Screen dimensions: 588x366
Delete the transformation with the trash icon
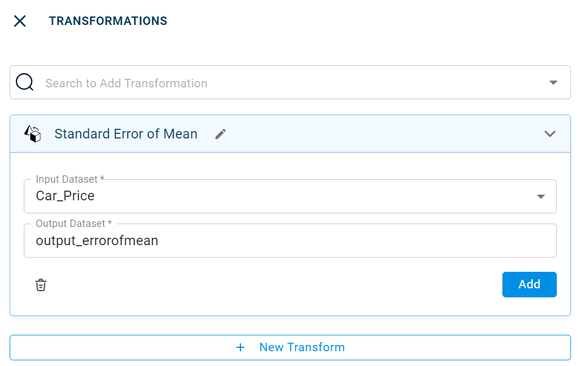pyautogui.click(x=41, y=285)
